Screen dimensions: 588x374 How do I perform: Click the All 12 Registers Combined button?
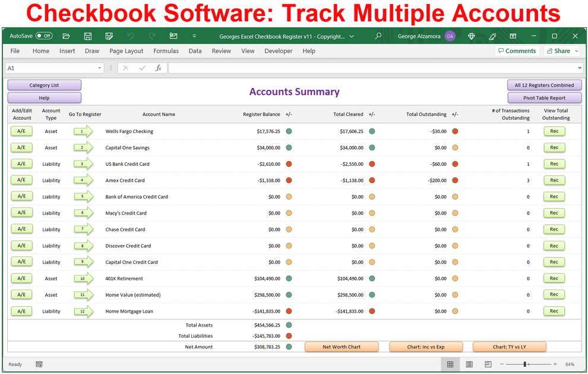[x=544, y=85]
